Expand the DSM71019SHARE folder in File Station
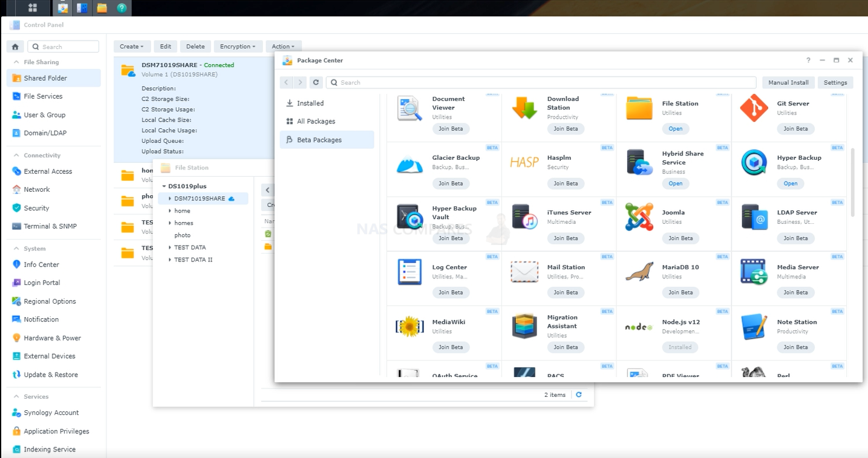 [170, 198]
